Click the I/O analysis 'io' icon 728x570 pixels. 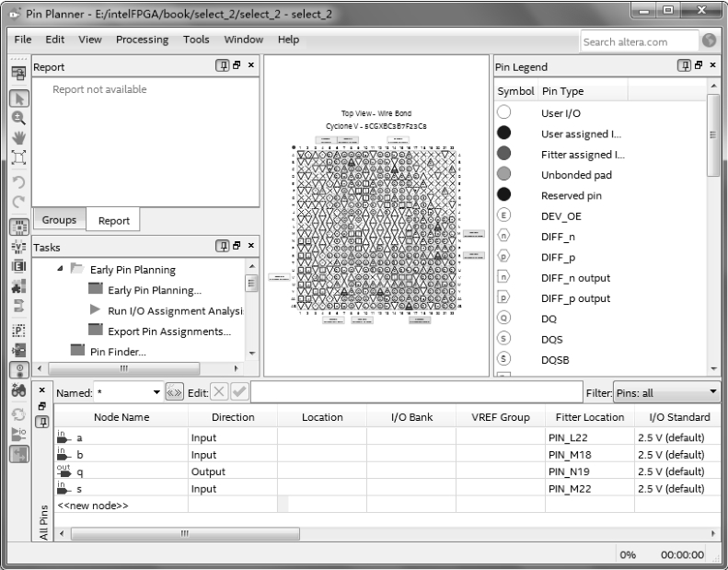pos(18,434)
